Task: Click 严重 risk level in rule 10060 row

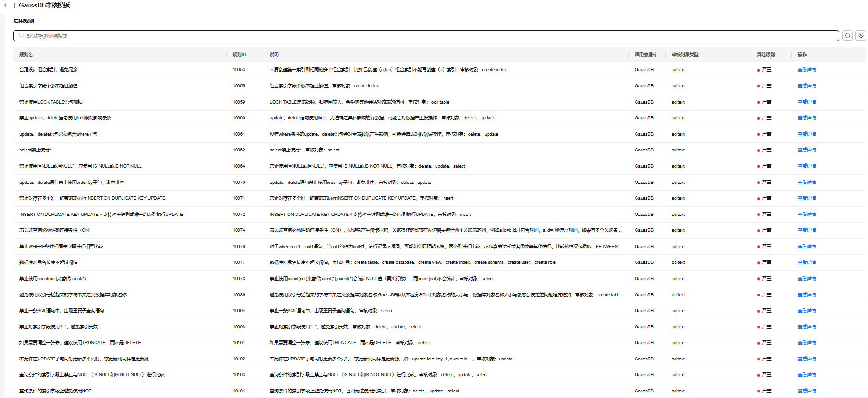Action: tap(766, 118)
